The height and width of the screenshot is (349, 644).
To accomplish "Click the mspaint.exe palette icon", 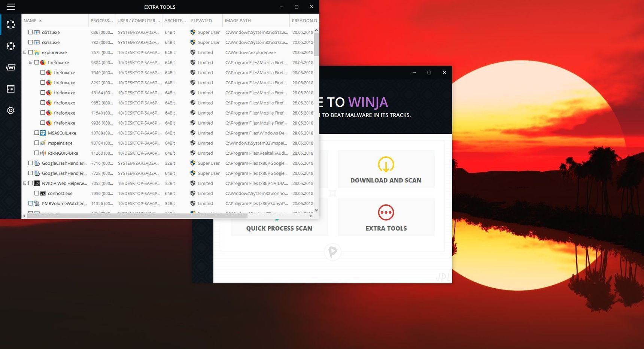I will 43,143.
